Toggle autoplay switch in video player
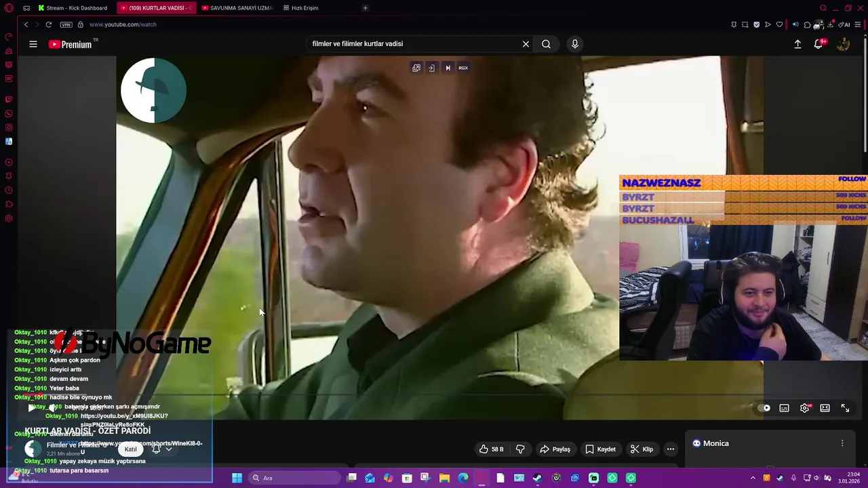Screen dimensions: 868x488 (764, 408)
